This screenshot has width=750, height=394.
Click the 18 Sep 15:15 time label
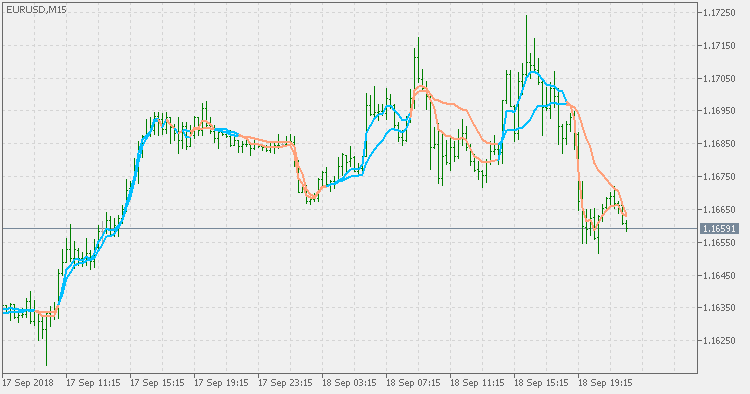click(x=541, y=383)
